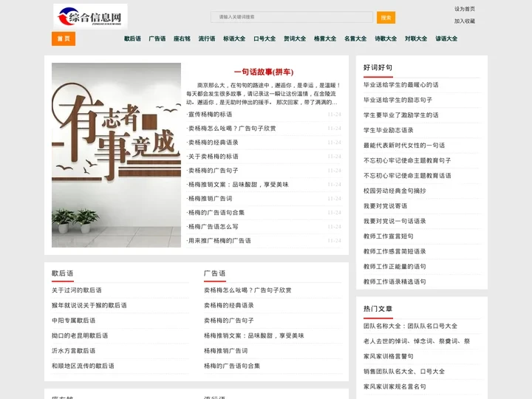532x399 pixels.
Task: Focus the keyword search input field
Action: coord(292,17)
